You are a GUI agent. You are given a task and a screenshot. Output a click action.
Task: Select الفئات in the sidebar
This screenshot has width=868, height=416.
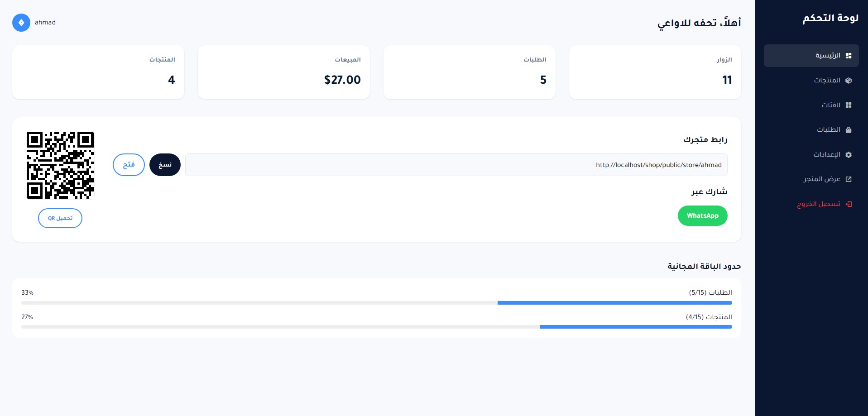pyautogui.click(x=831, y=105)
